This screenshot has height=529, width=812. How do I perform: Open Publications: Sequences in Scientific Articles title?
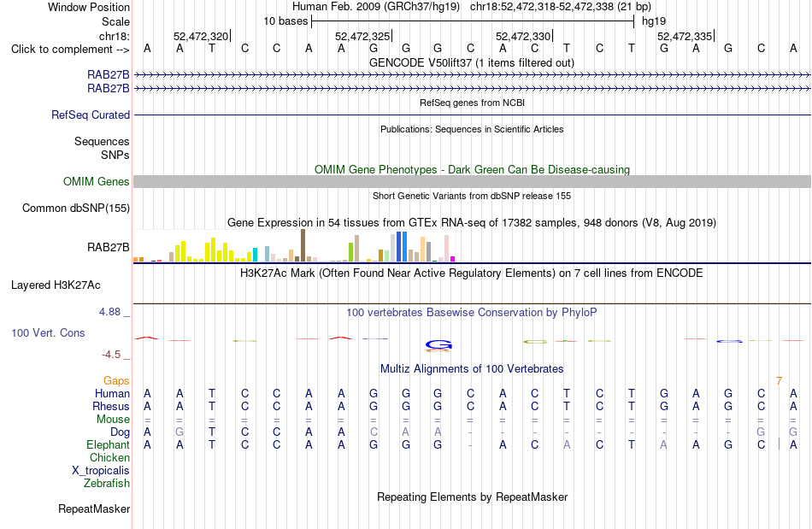472,129
